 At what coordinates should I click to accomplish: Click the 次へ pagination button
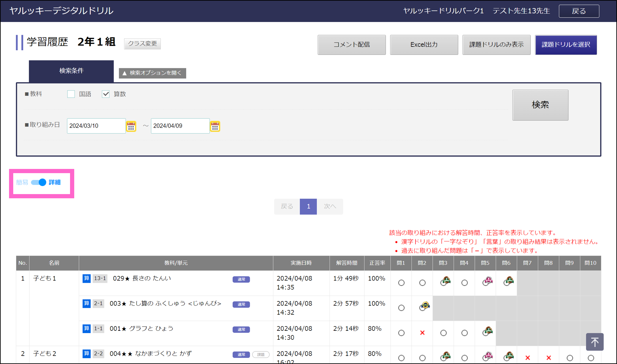coord(330,206)
